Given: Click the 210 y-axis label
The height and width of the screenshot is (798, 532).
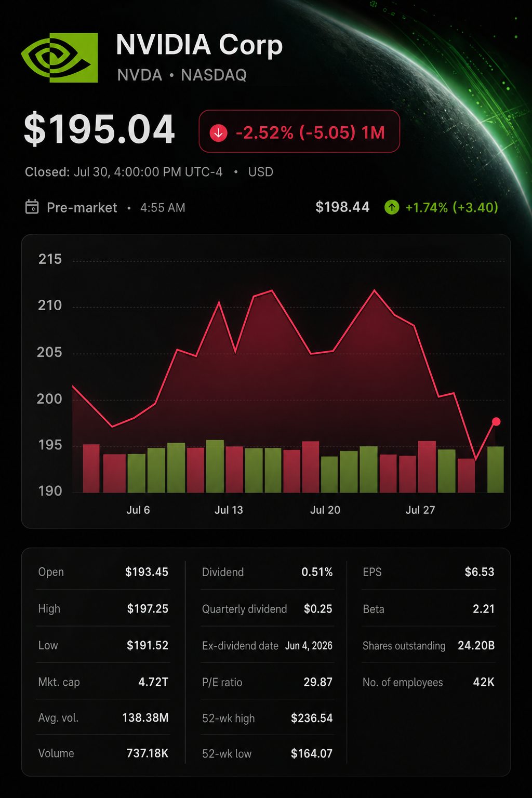Looking at the screenshot, I should [x=50, y=305].
